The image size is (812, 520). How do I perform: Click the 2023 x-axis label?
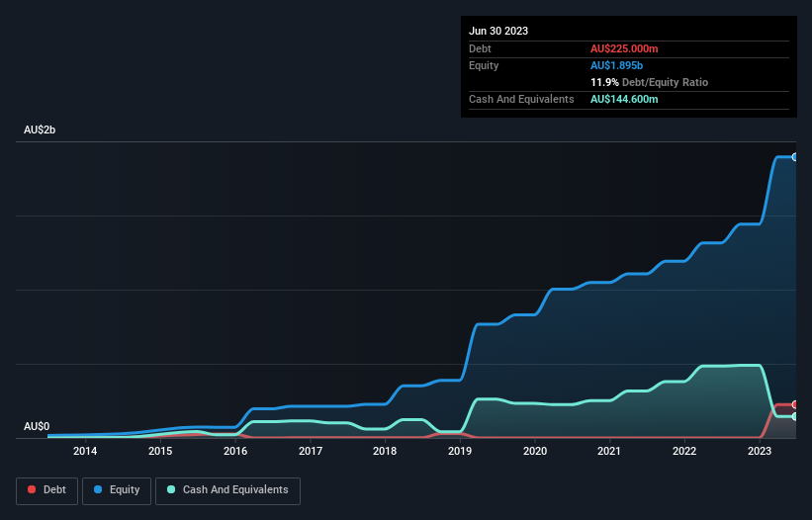pos(760,451)
